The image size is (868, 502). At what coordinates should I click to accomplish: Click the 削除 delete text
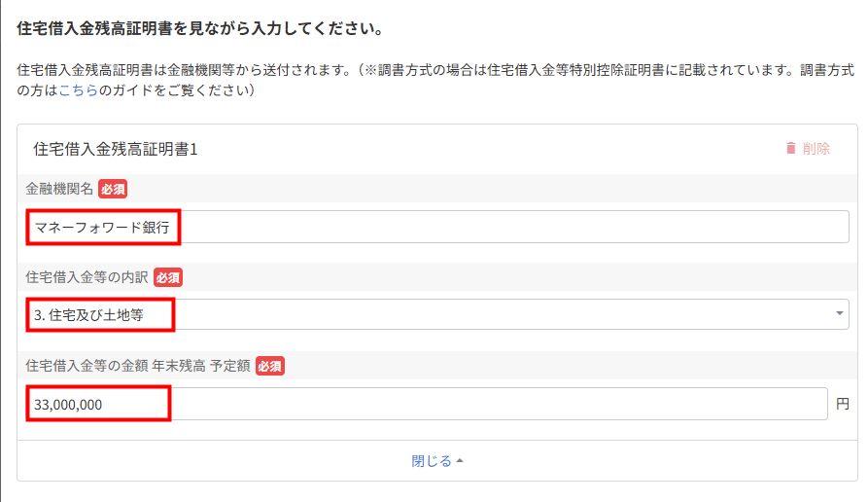pos(816,149)
